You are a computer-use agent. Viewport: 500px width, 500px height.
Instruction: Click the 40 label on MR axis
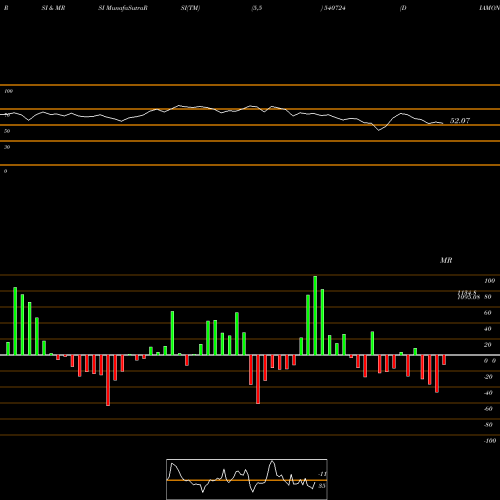tap(488, 329)
